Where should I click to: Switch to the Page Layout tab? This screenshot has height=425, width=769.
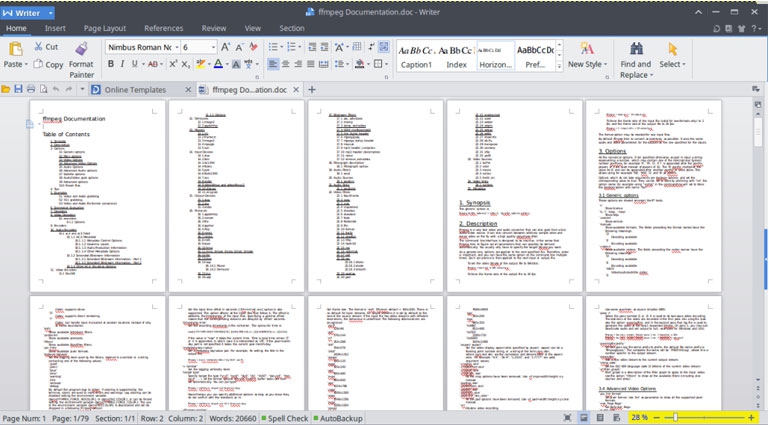click(x=104, y=28)
